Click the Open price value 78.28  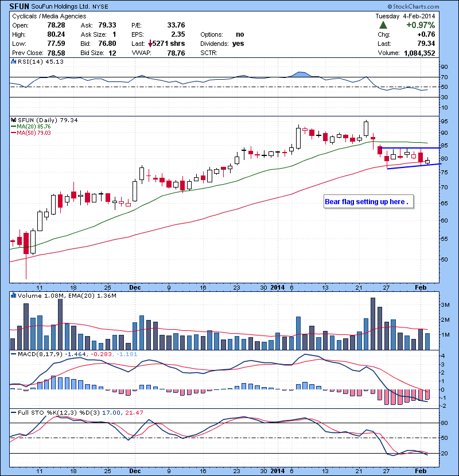click(56, 25)
